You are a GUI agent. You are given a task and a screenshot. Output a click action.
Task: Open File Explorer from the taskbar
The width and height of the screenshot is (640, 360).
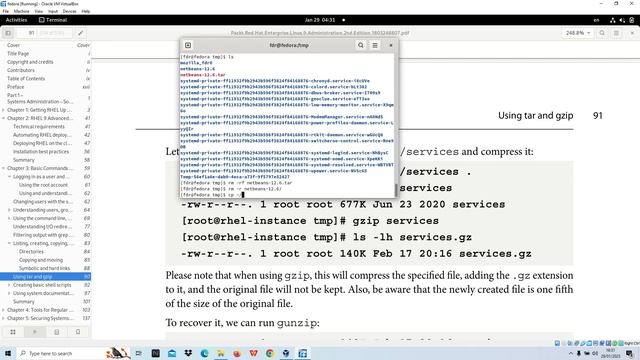[x=221, y=353]
